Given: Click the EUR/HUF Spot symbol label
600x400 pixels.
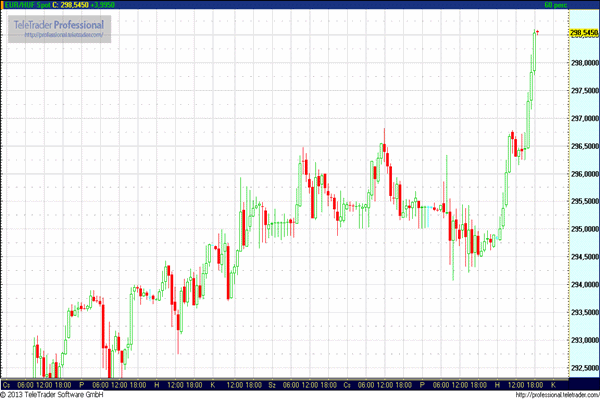Looking at the screenshot, I should pyautogui.click(x=27, y=5).
